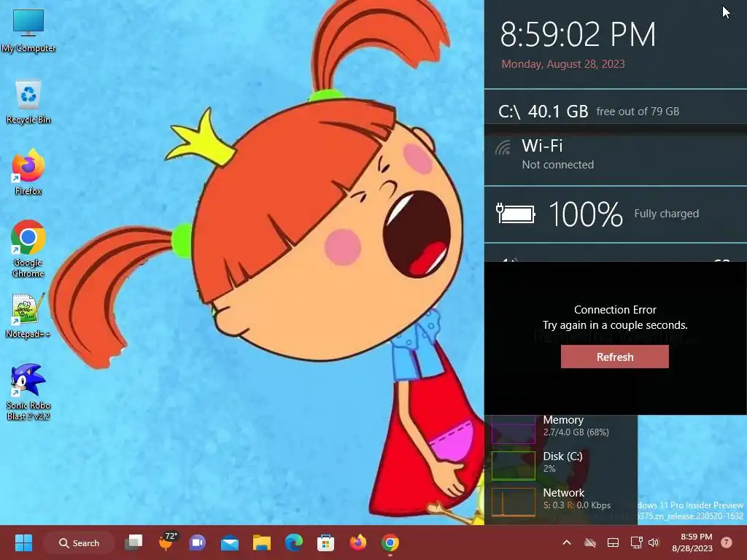747x560 pixels.
Task: Open Task View on the taskbar
Action: 133,542
